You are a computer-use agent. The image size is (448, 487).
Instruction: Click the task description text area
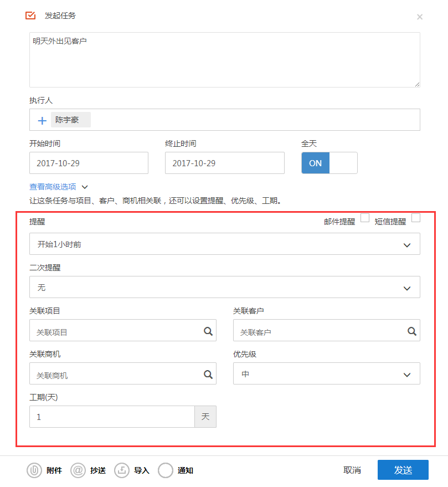point(225,60)
